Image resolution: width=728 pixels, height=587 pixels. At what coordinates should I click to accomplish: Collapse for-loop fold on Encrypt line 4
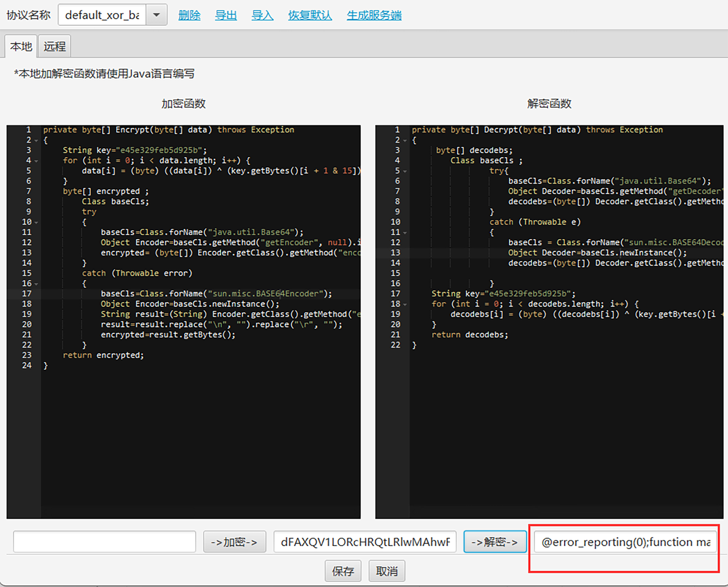[x=36, y=161]
